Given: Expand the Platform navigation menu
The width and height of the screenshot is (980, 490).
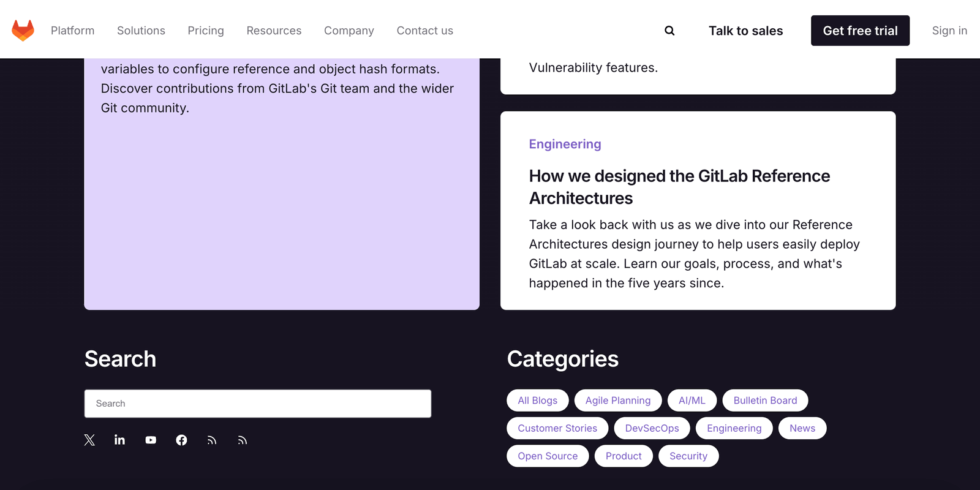Looking at the screenshot, I should point(72,30).
